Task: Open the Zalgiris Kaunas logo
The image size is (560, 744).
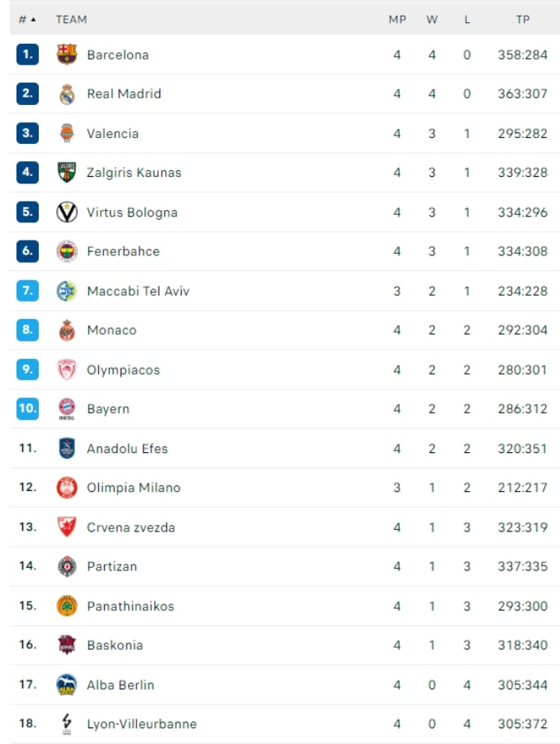Action: tap(67, 172)
